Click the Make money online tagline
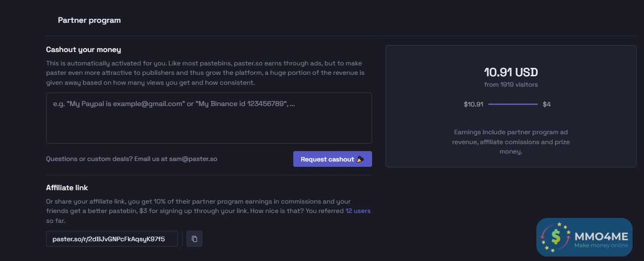The image size is (644, 261). pos(601,245)
